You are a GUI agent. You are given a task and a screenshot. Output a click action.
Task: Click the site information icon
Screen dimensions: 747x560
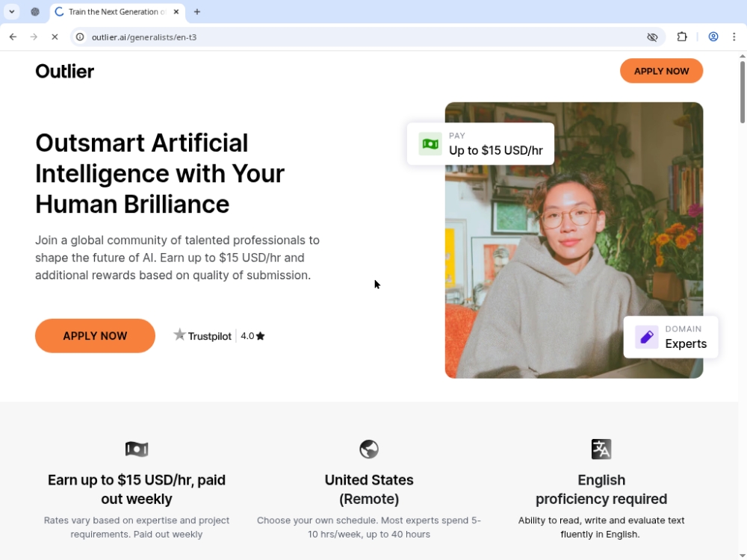click(x=81, y=37)
